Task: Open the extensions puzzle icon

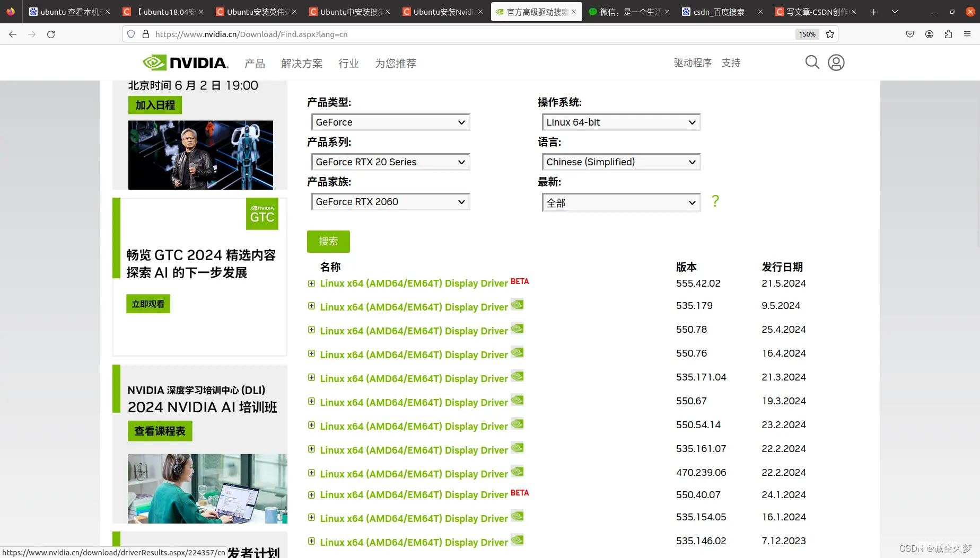Action: click(x=948, y=34)
